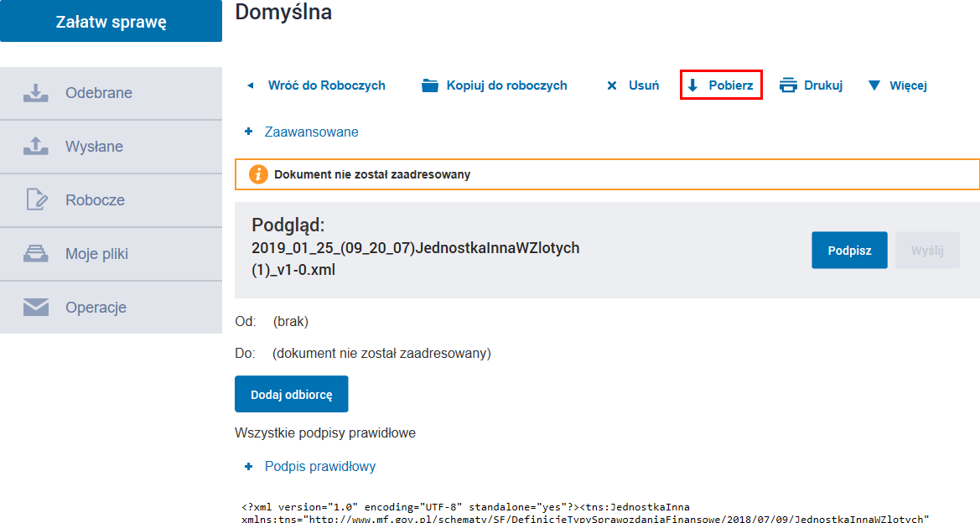Click the Operacje envelope icon
Screen dimensions: 980x523
coord(35,308)
